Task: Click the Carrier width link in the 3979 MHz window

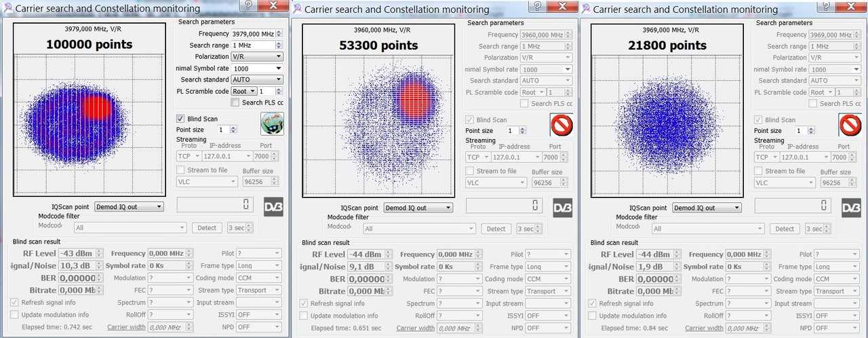Action: (x=126, y=327)
